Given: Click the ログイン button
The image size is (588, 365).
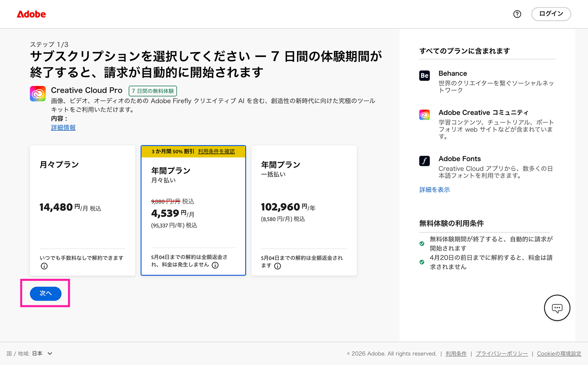Looking at the screenshot, I should [x=551, y=14].
